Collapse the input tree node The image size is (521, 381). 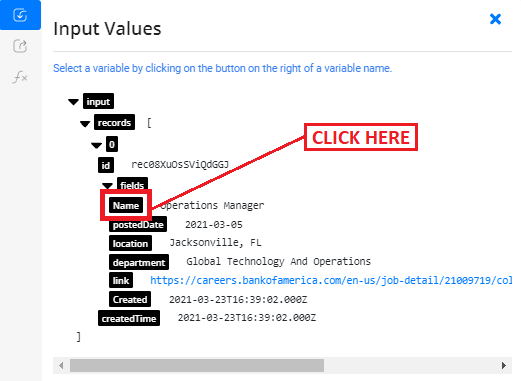pyautogui.click(x=73, y=102)
